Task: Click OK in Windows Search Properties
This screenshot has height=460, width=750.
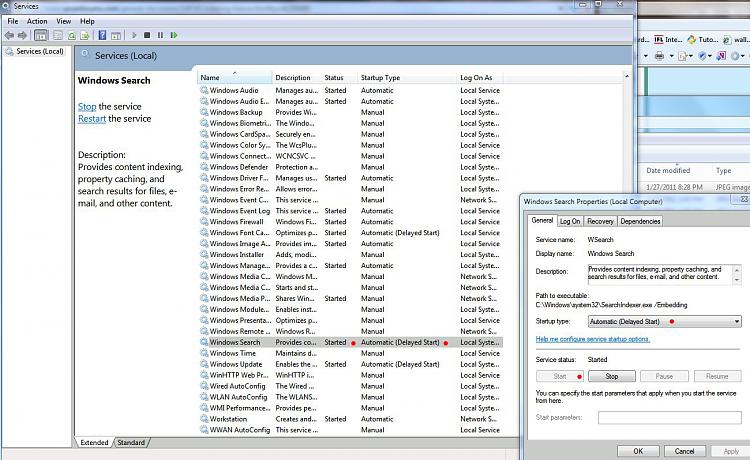Action: [x=638, y=451]
